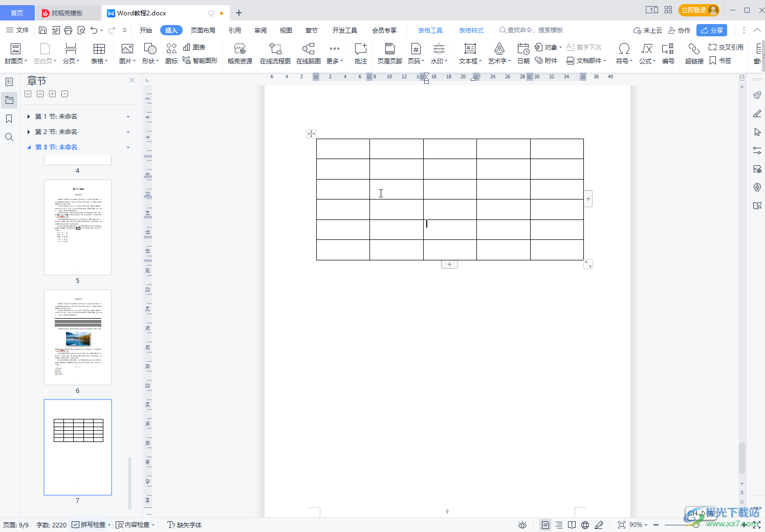Select page 6 thumbnail with landscape image
Viewport: 765px width, 532px height.
click(x=78, y=338)
